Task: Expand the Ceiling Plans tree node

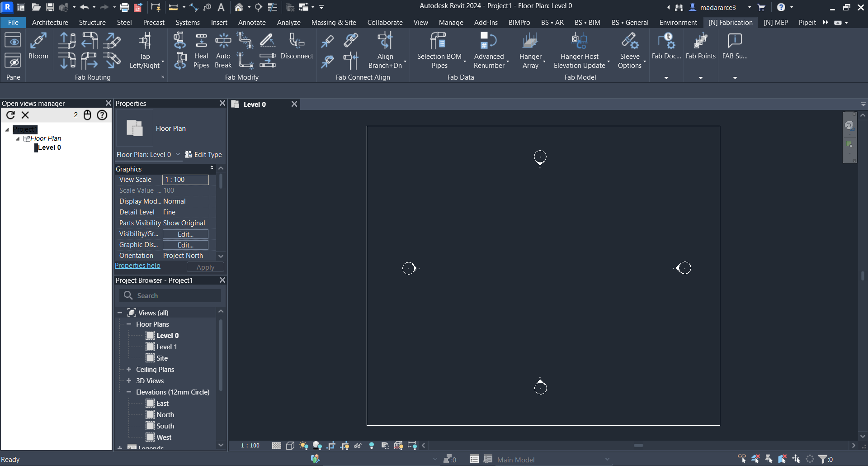Action: [x=129, y=370]
